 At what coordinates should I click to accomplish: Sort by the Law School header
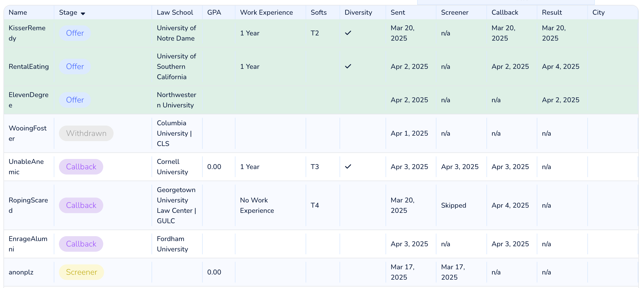pyautogui.click(x=175, y=12)
